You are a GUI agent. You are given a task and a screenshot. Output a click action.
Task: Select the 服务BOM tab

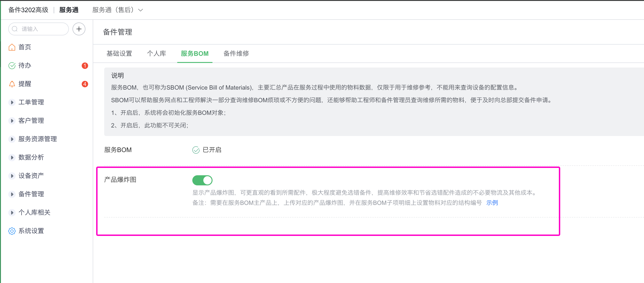[194, 54]
